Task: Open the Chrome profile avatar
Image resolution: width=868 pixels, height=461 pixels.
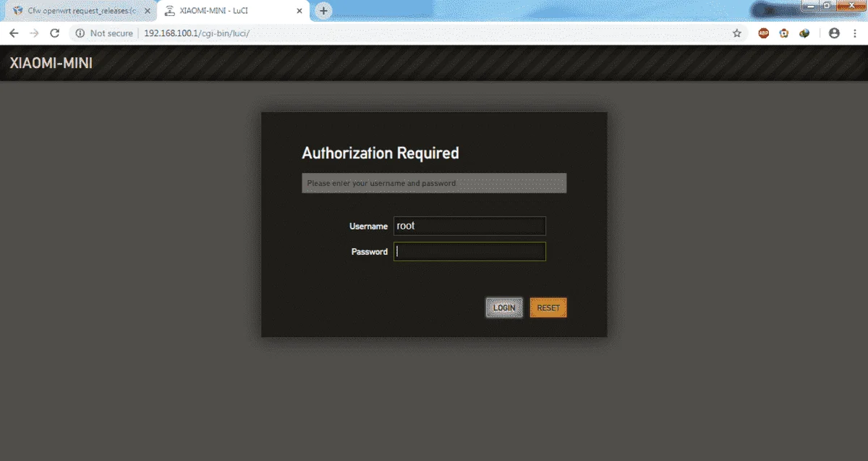Action: tap(834, 33)
